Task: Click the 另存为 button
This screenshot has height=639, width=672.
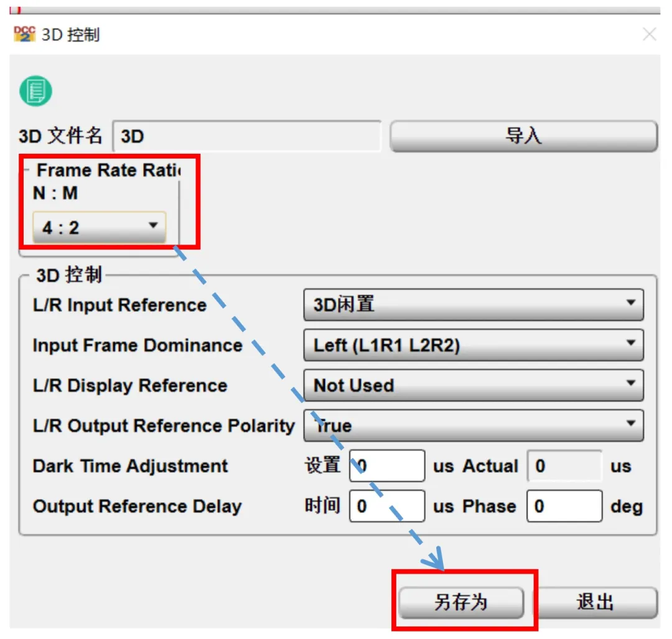Action: [x=461, y=602]
